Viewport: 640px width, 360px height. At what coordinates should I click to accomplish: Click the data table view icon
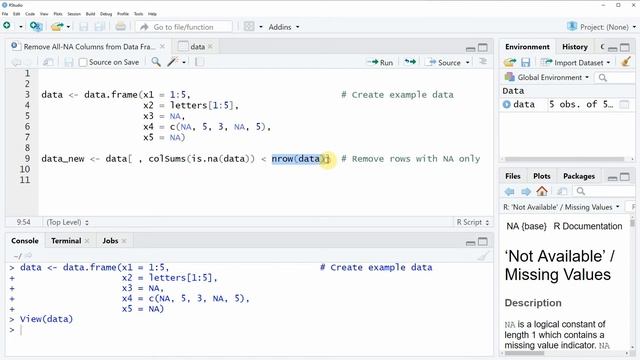tap(624, 104)
